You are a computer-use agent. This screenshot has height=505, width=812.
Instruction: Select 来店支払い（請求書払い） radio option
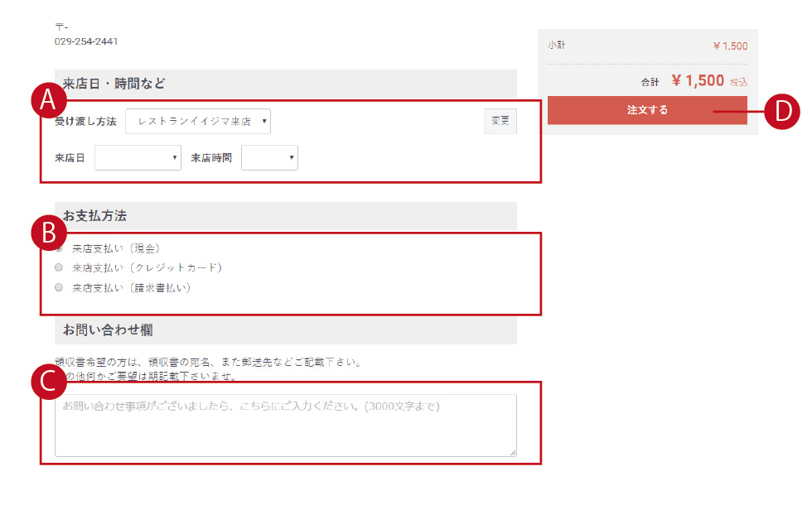59,287
